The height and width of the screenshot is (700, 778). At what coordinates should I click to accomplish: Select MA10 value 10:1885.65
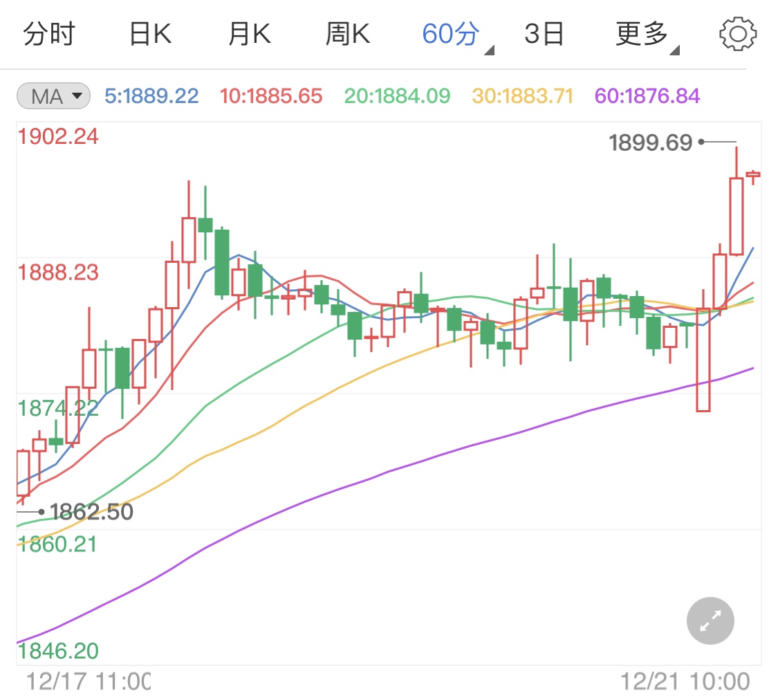(x=271, y=95)
